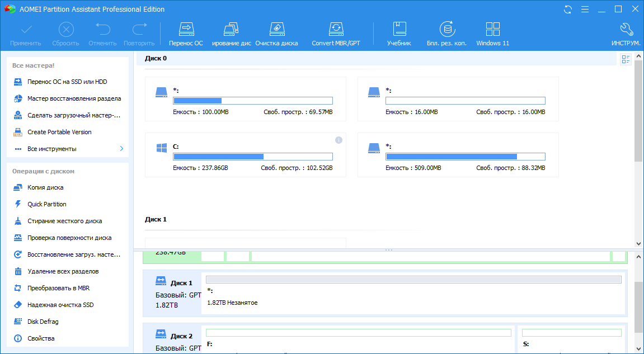Image resolution: width=644 pixels, height=354 pixels.
Task: Toggle the disk list view mode icon
Action: pos(626,59)
